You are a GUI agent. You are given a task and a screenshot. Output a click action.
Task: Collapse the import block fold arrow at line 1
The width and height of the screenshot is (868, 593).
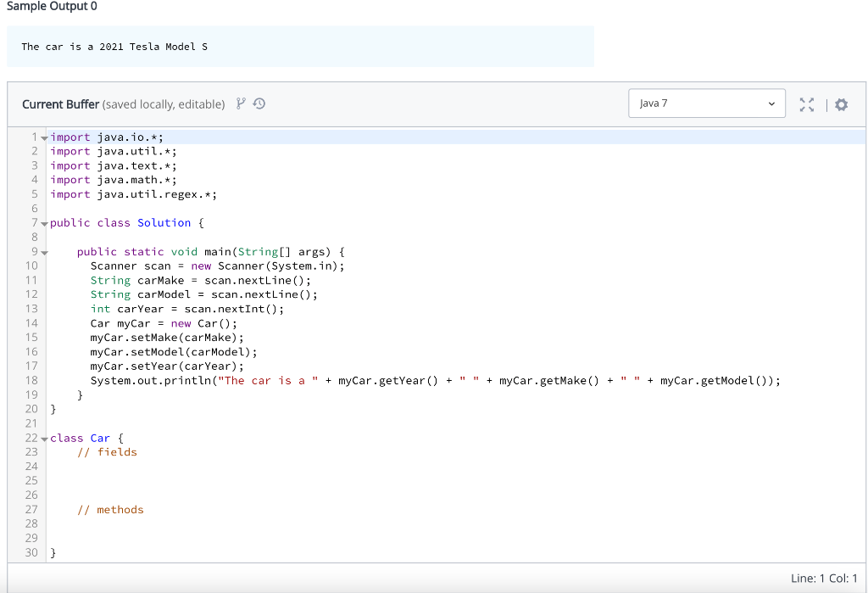[44, 138]
